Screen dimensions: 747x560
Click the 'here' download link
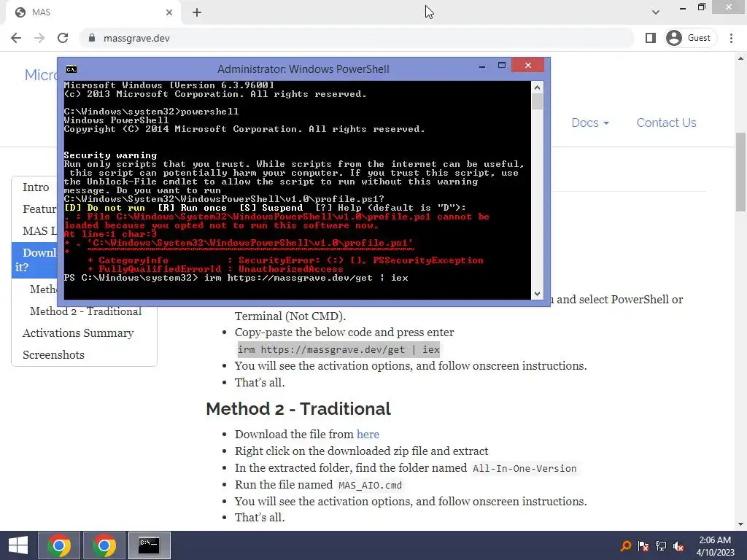point(368,435)
